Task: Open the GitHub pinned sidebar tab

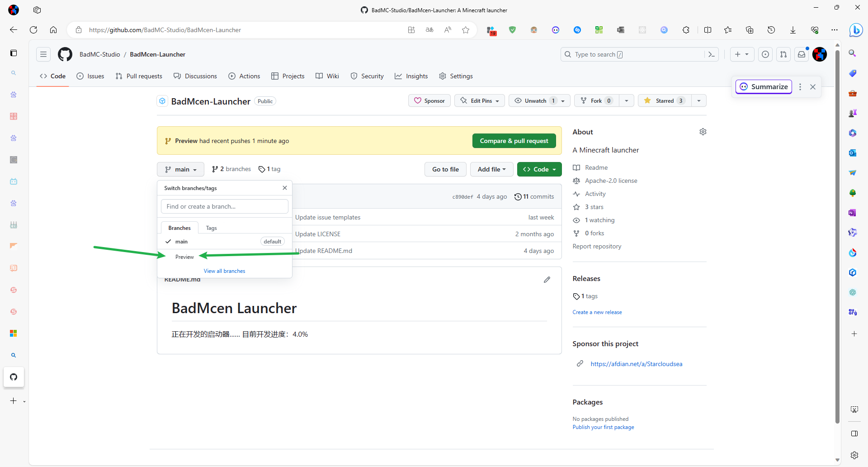Action: click(x=14, y=377)
